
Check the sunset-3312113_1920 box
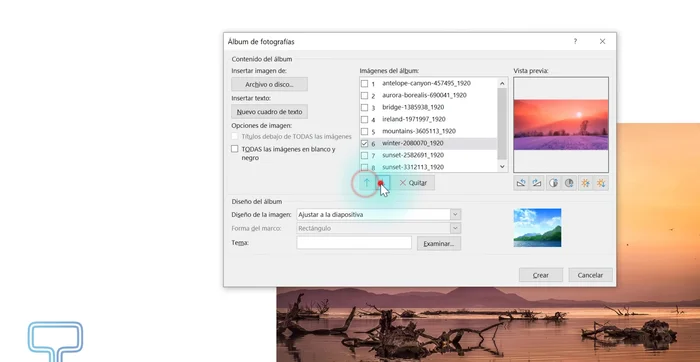(365, 167)
